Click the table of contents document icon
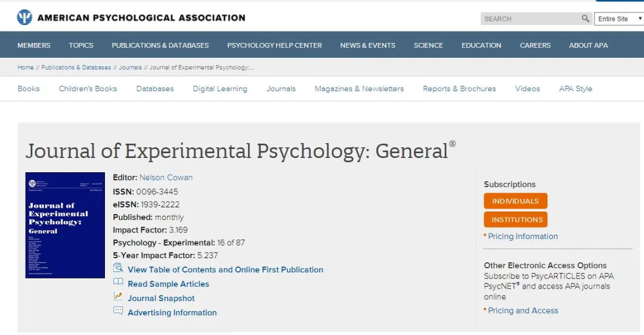 [118, 268]
